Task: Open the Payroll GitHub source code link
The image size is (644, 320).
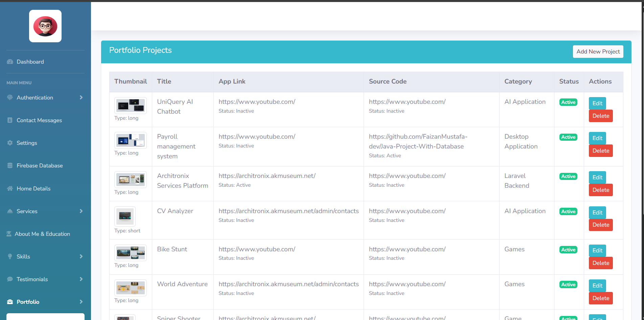Action: pos(418,141)
